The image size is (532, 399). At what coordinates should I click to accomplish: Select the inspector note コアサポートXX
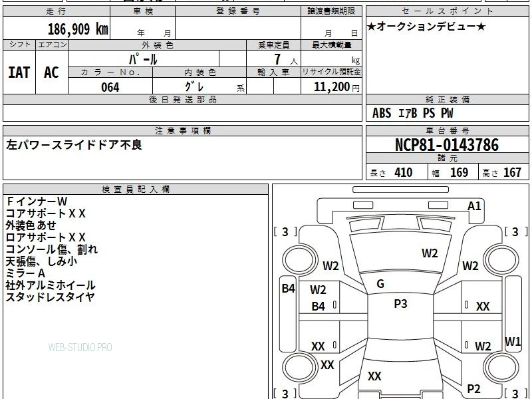pyautogui.click(x=45, y=213)
